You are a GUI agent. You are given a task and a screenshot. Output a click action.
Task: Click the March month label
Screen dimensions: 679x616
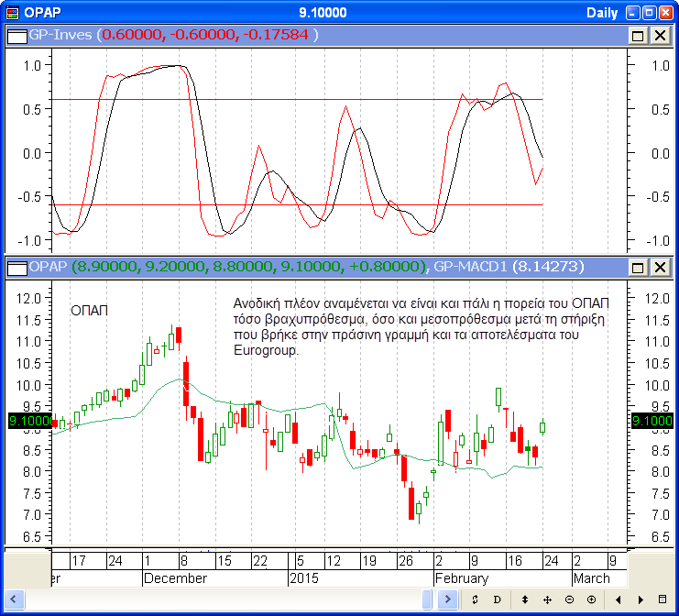coord(592,578)
